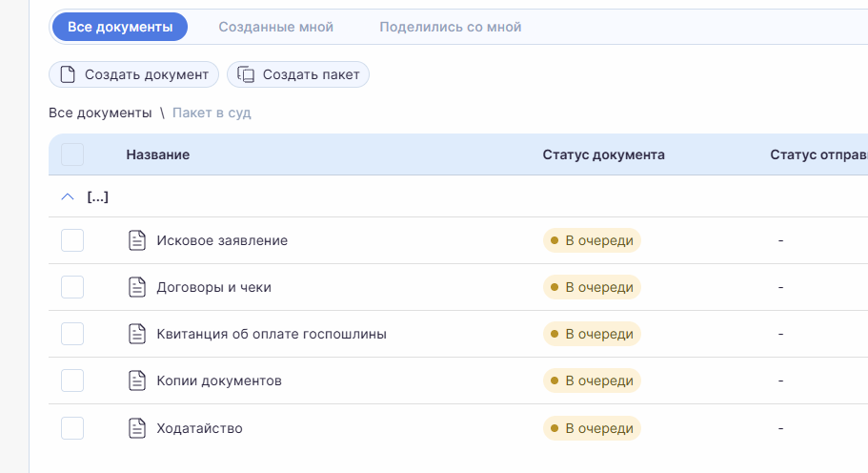Click the file icon beside Квитанция об оплате госпошлины

pos(137,334)
